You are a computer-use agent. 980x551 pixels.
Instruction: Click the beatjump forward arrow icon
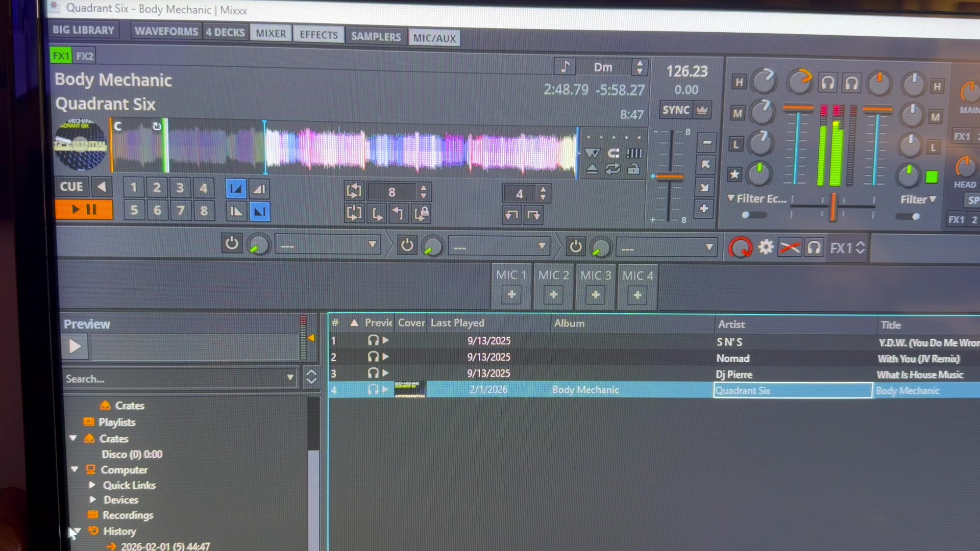(533, 215)
